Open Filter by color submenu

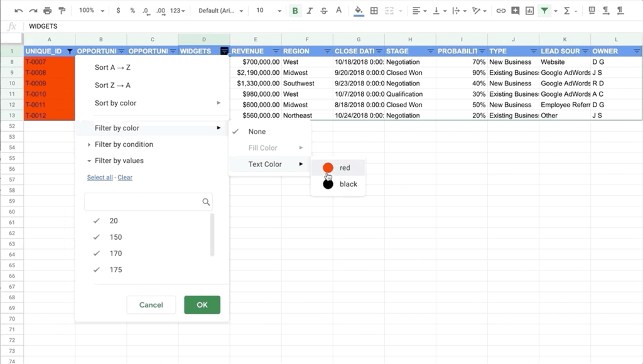(152, 128)
